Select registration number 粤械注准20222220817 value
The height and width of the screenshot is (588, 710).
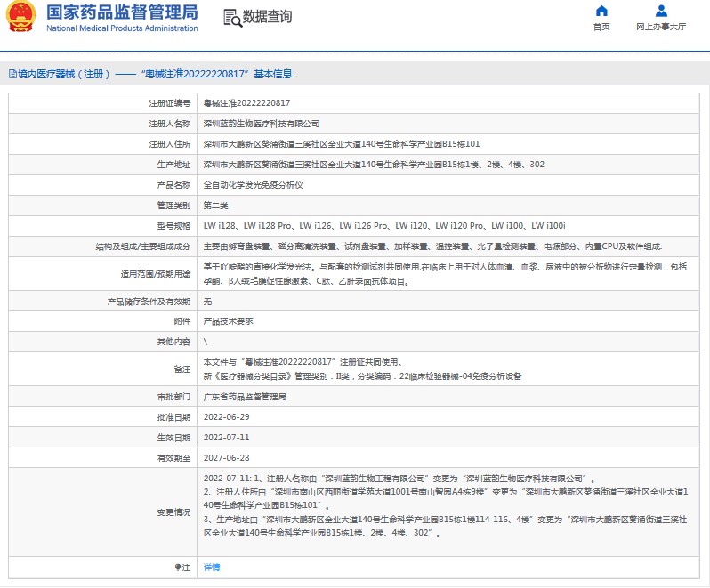pyautogui.click(x=246, y=103)
